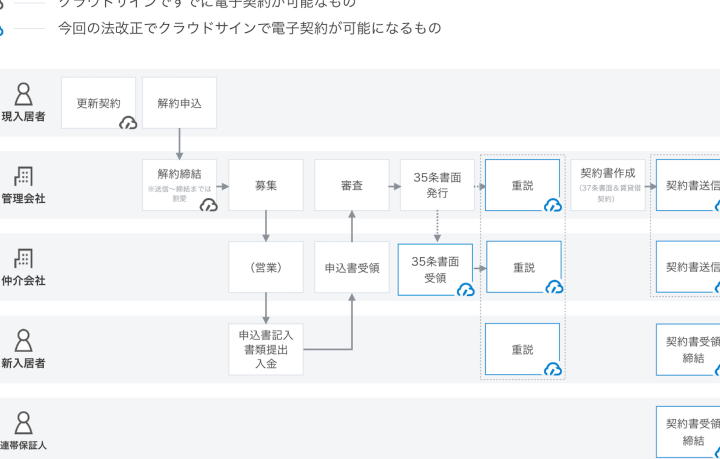Click the gray cloud icon on 解約締結 box
Viewport: 720px width, 459px height.
click(x=208, y=205)
